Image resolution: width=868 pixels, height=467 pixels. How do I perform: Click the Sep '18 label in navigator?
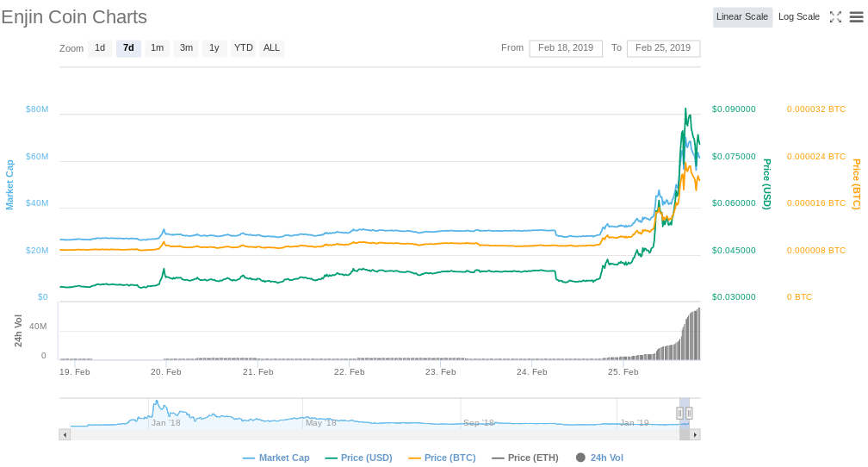pyautogui.click(x=478, y=423)
